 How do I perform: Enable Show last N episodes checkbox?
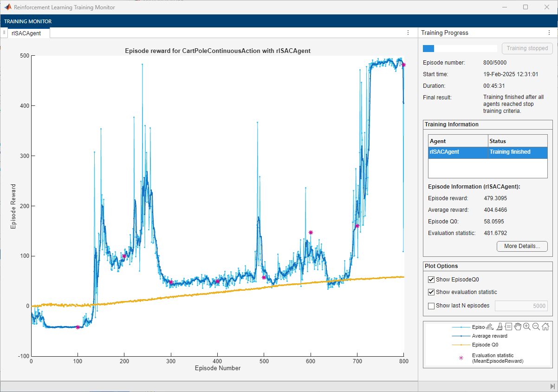pos(431,306)
